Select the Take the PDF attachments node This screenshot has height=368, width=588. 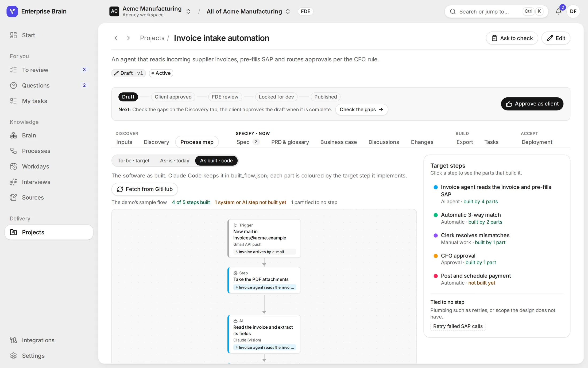point(264,280)
